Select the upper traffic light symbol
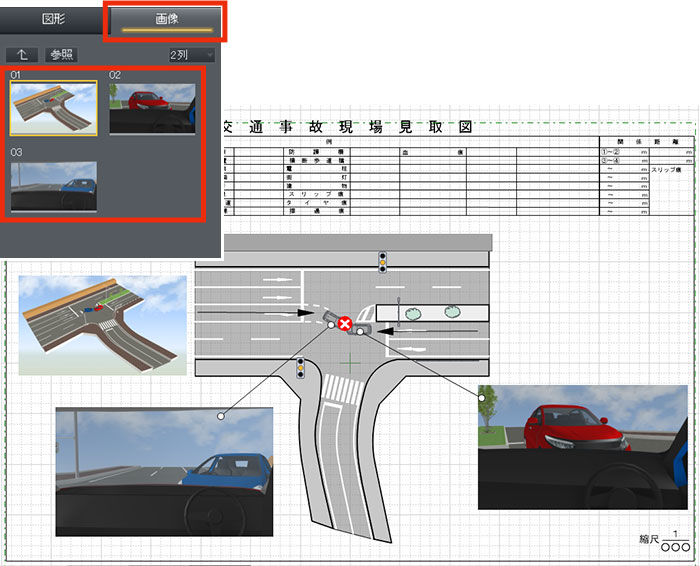The width and height of the screenshot is (700, 566). click(381, 262)
